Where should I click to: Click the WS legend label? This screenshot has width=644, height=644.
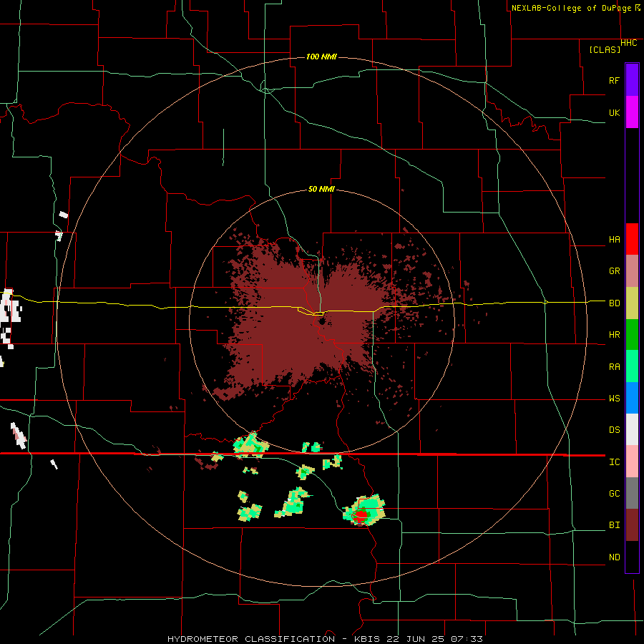pyautogui.click(x=615, y=399)
